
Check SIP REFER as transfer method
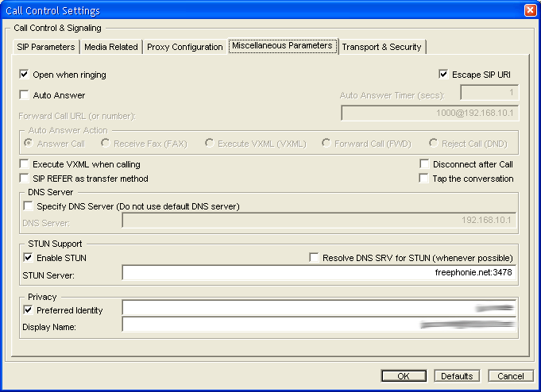[x=24, y=179]
